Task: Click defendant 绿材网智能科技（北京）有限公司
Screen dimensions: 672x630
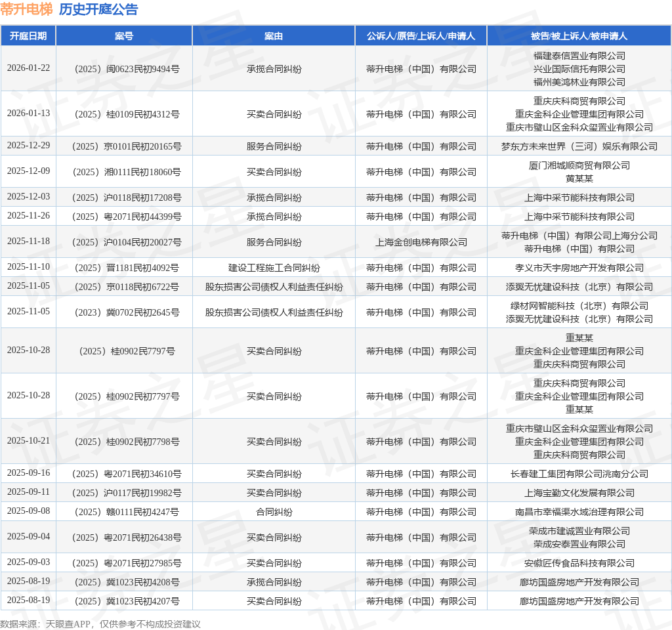Action: tap(579, 306)
